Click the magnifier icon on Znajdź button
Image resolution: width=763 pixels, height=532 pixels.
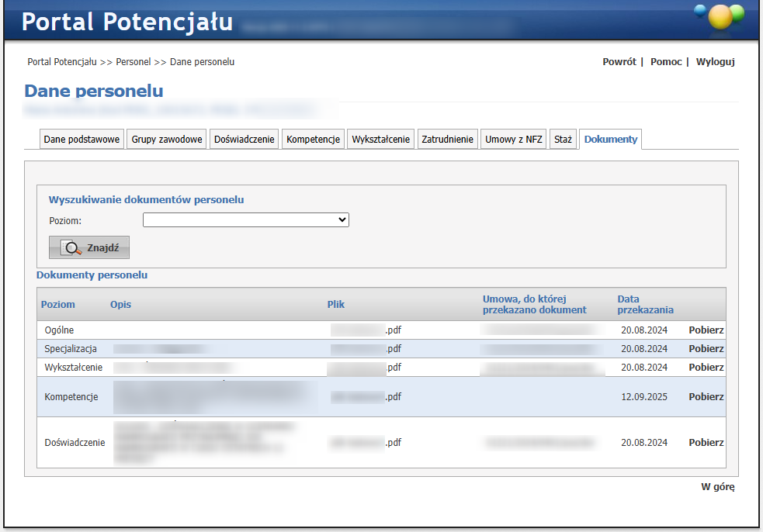point(71,247)
